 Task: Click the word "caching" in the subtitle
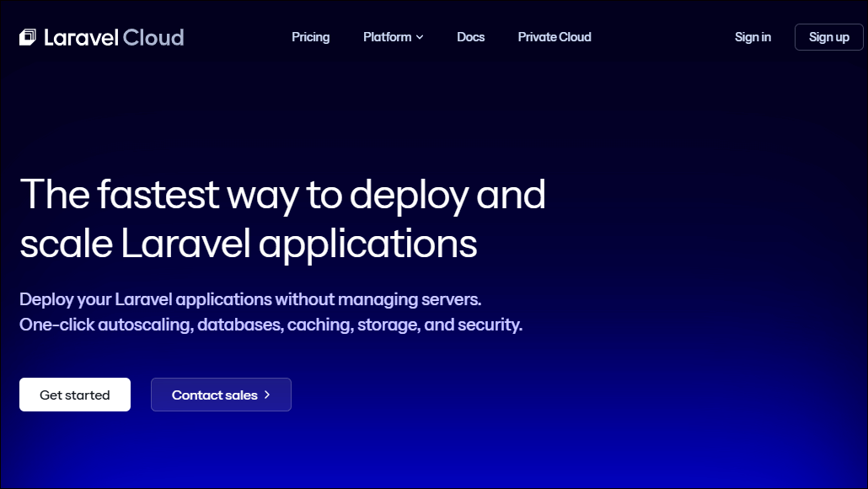(319, 325)
